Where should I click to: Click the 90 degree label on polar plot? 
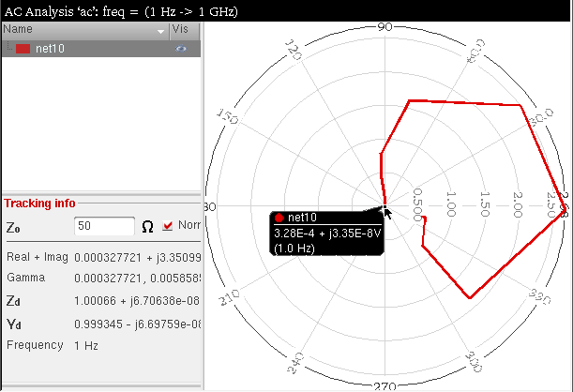[x=385, y=27]
